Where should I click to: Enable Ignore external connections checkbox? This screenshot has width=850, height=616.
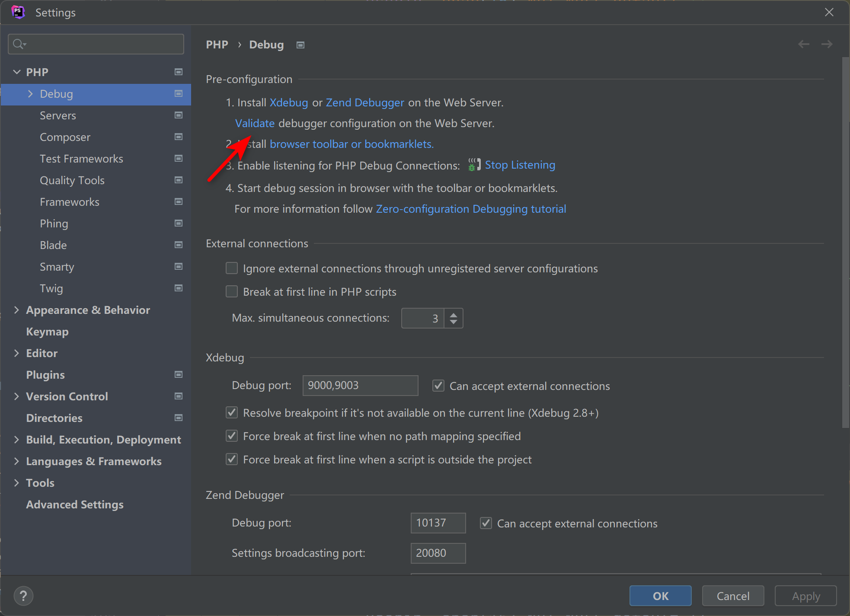point(232,268)
